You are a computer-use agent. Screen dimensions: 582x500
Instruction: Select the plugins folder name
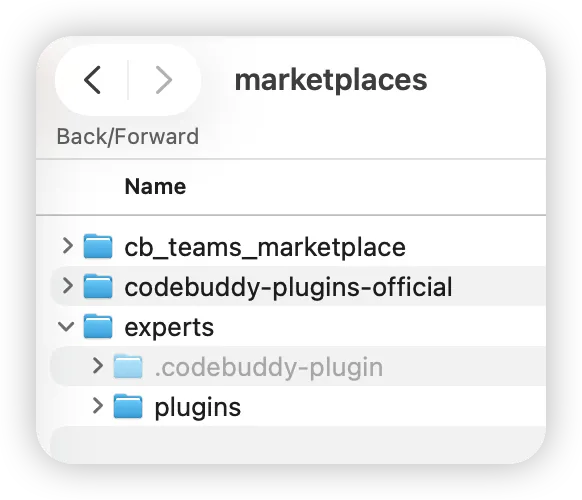click(198, 408)
